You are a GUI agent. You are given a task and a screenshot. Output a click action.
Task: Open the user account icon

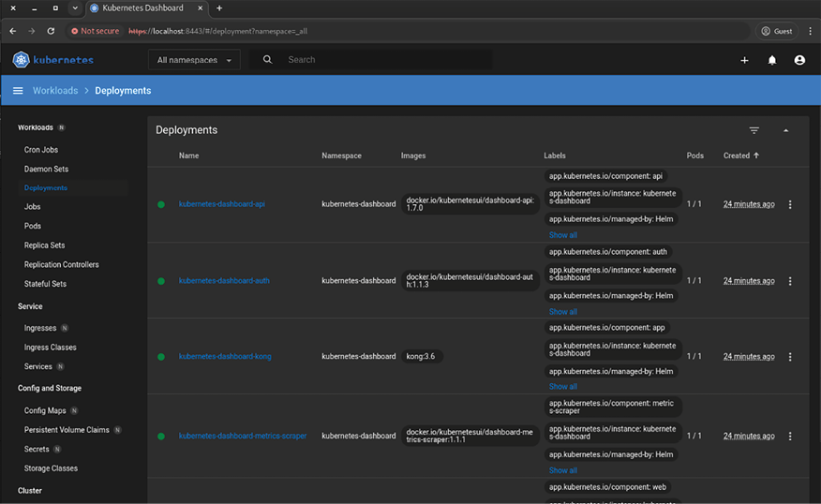point(799,60)
